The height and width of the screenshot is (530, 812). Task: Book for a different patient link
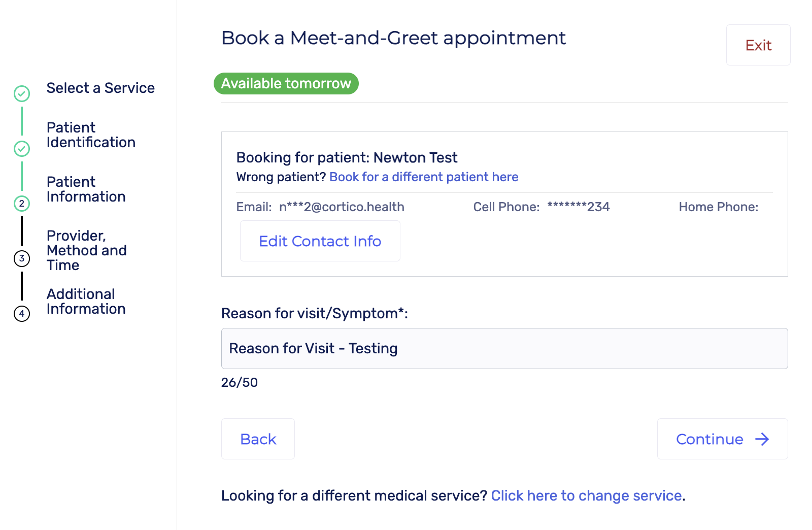(424, 177)
